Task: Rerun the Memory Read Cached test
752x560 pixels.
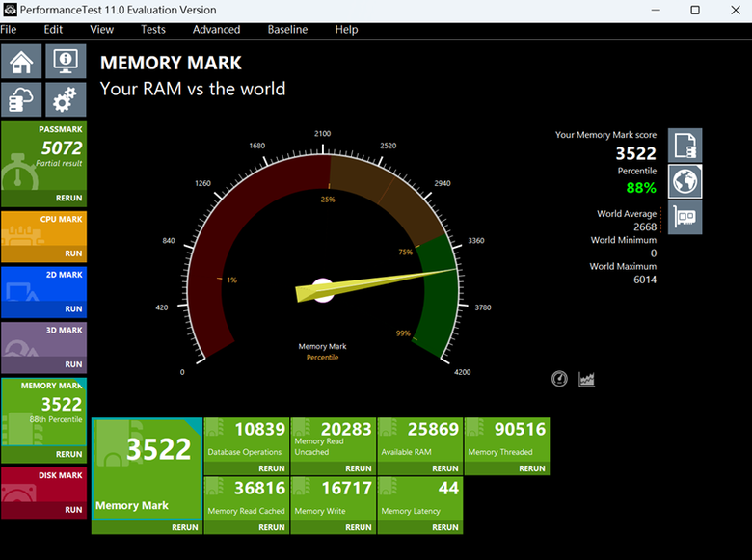Action: 272,527
